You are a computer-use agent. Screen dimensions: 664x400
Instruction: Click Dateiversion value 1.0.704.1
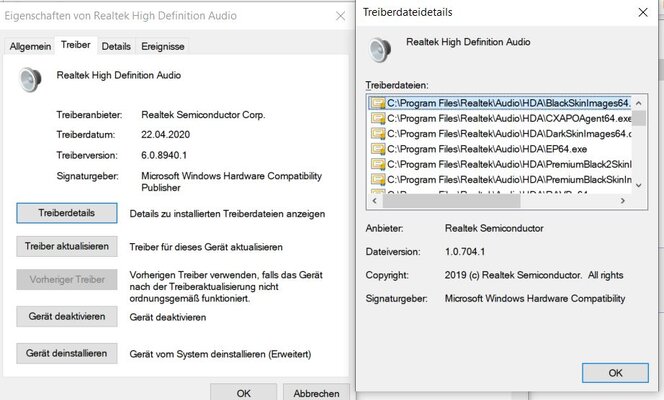point(465,251)
